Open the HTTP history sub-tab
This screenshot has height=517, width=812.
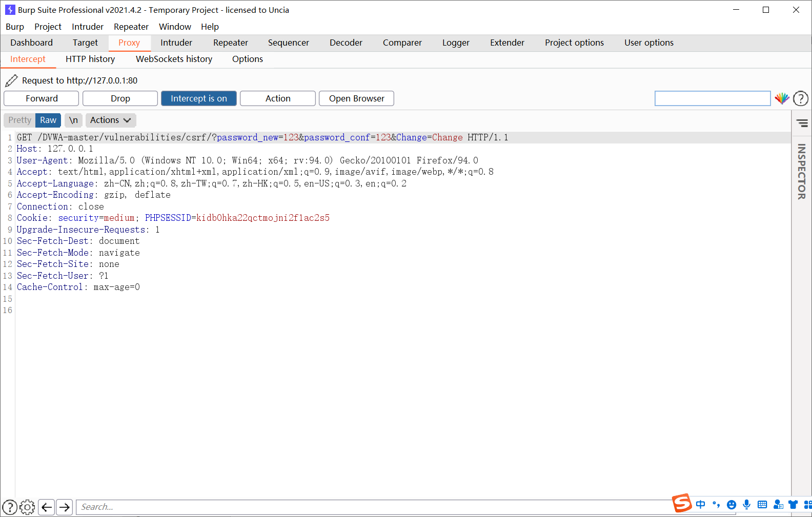[x=90, y=59]
